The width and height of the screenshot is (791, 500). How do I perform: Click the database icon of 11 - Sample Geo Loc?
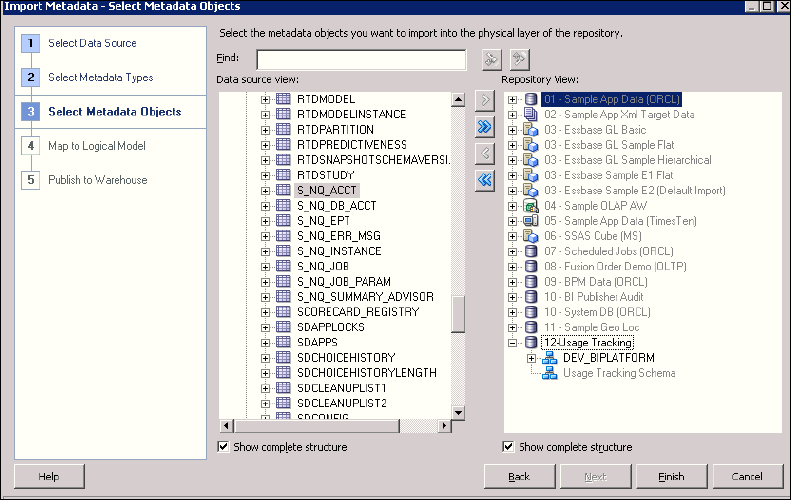(x=531, y=327)
